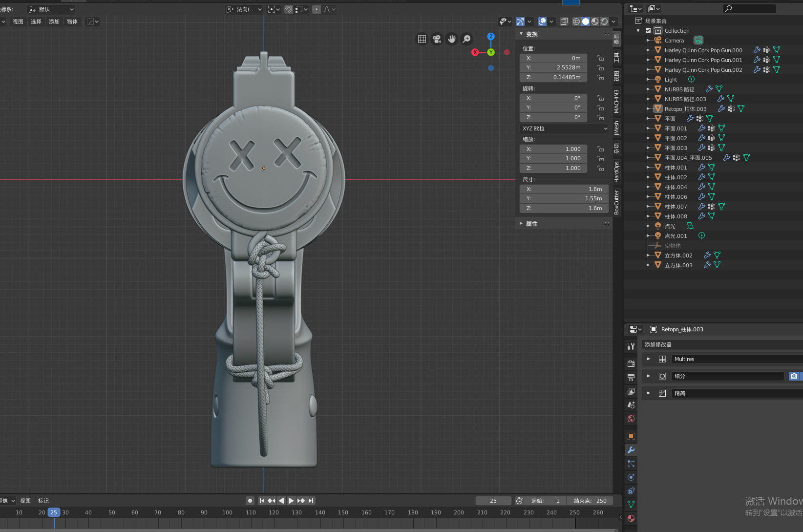Open the XYZ 欧拉 rotation mode dropdown
The width and height of the screenshot is (803, 532).
click(x=565, y=128)
